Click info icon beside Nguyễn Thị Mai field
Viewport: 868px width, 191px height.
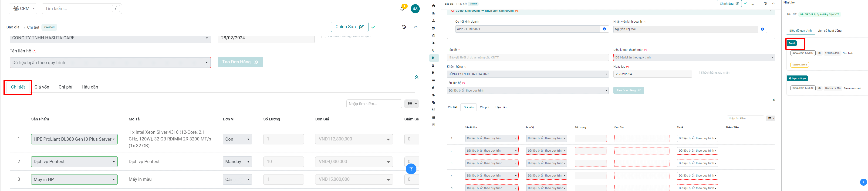pyautogui.click(x=762, y=29)
